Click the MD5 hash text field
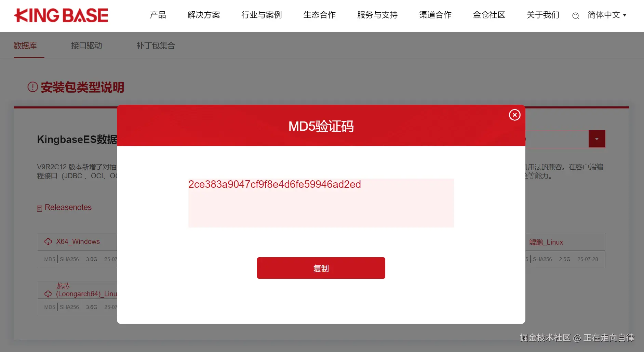Screen dimensions: 644x352 coord(321,203)
